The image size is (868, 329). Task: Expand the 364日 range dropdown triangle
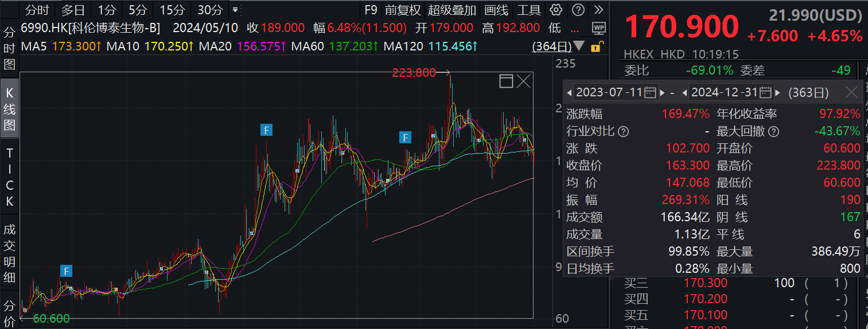[x=579, y=46]
